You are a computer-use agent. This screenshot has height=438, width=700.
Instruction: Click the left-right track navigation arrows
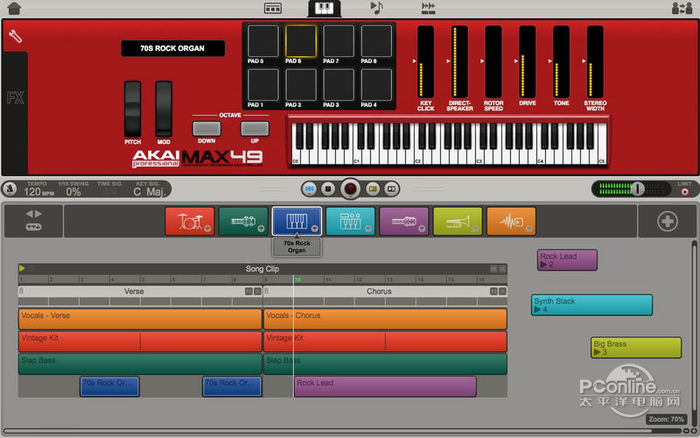33,214
